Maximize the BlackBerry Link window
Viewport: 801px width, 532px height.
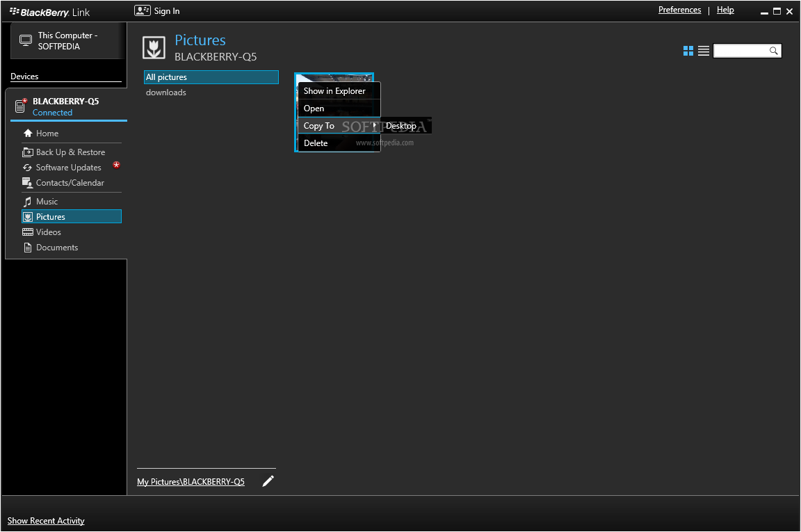pos(777,11)
